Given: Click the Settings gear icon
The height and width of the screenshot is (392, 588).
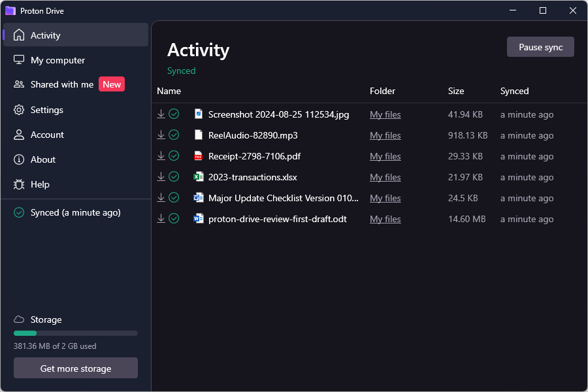Looking at the screenshot, I should (x=19, y=110).
